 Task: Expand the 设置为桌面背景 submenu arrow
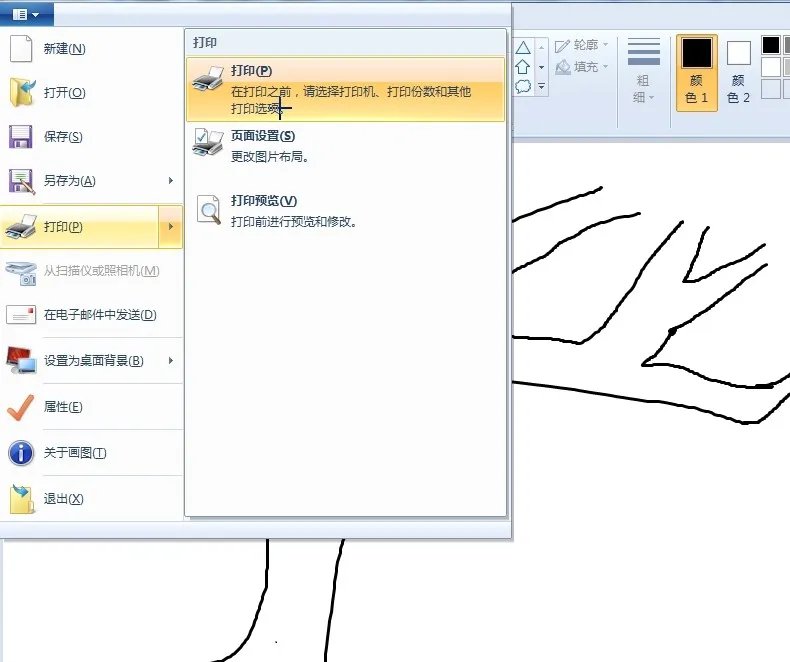(171, 360)
